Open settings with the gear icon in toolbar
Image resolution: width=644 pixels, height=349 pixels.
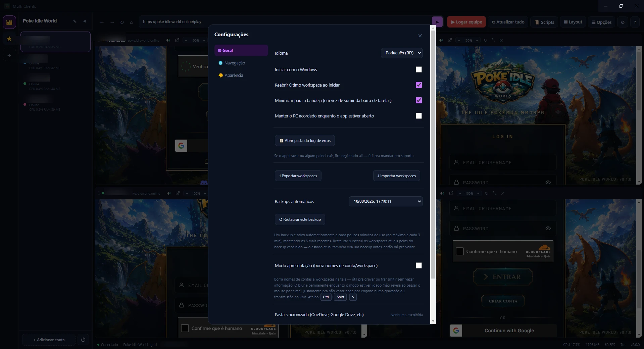[x=623, y=22]
